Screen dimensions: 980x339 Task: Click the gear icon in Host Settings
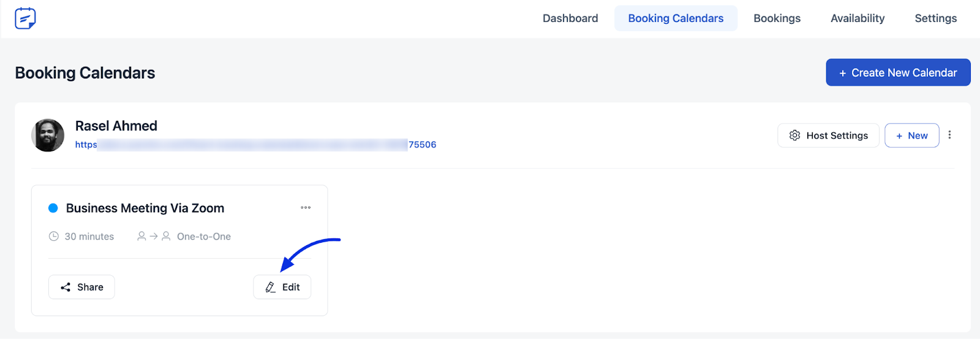pyautogui.click(x=794, y=135)
